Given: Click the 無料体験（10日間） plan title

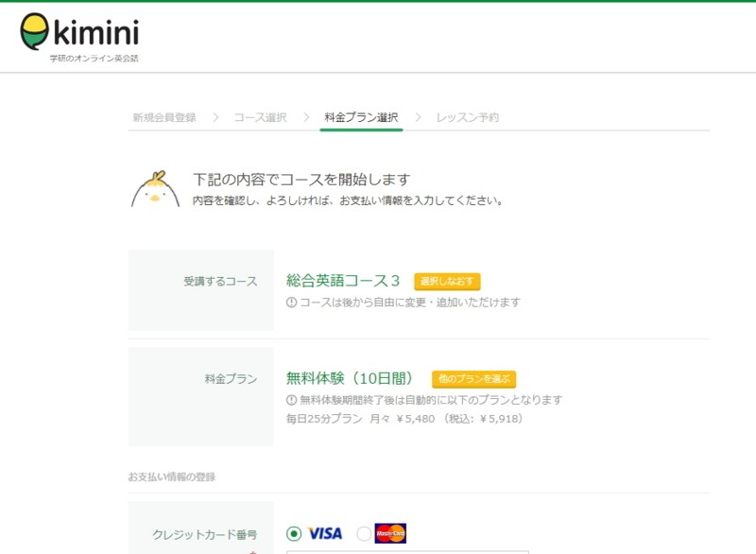Looking at the screenshot, I should tap(350, 378).
